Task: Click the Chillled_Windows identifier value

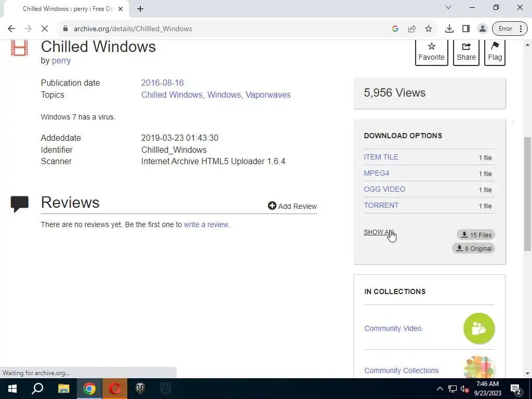Action: pos(174,150)
